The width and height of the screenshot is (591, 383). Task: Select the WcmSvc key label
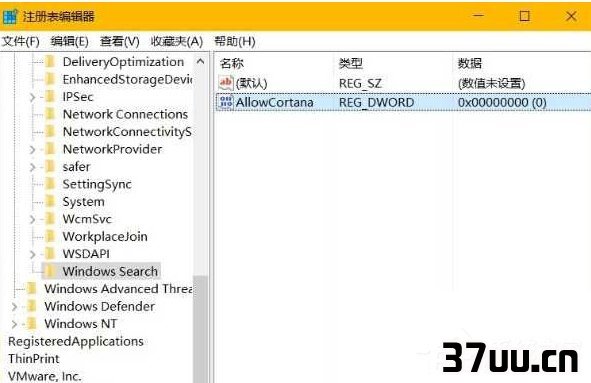87,219
